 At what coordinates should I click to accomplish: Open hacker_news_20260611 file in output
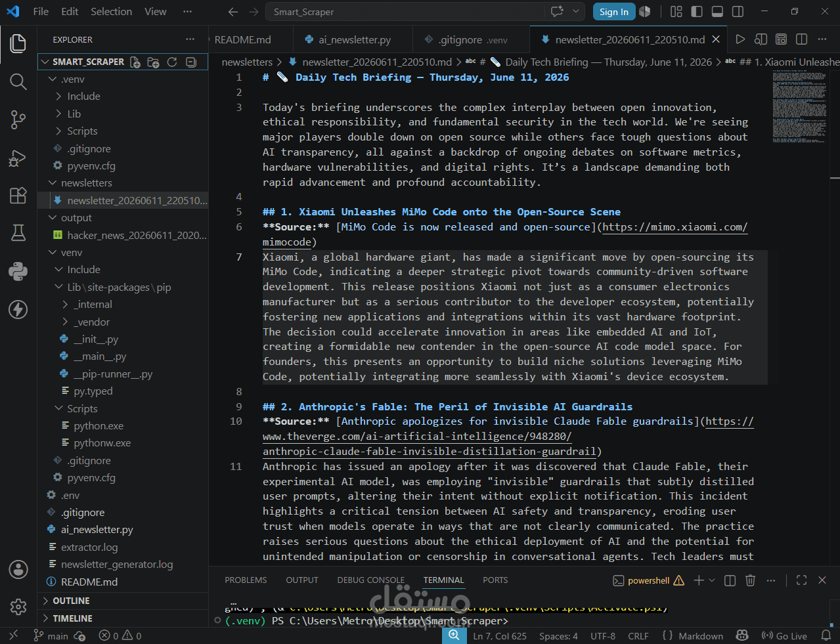coord(123,235)
